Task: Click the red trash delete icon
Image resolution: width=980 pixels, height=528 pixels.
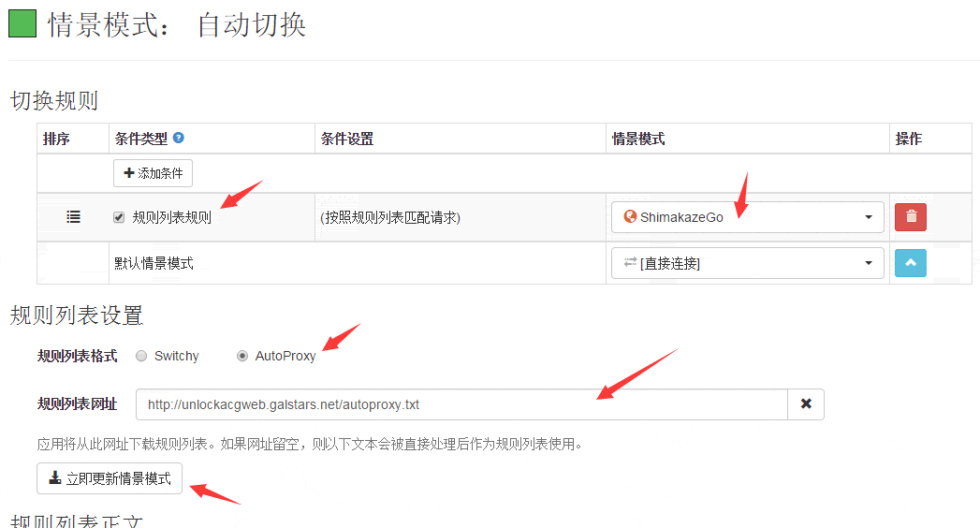Action: click(x=911, y=217)
